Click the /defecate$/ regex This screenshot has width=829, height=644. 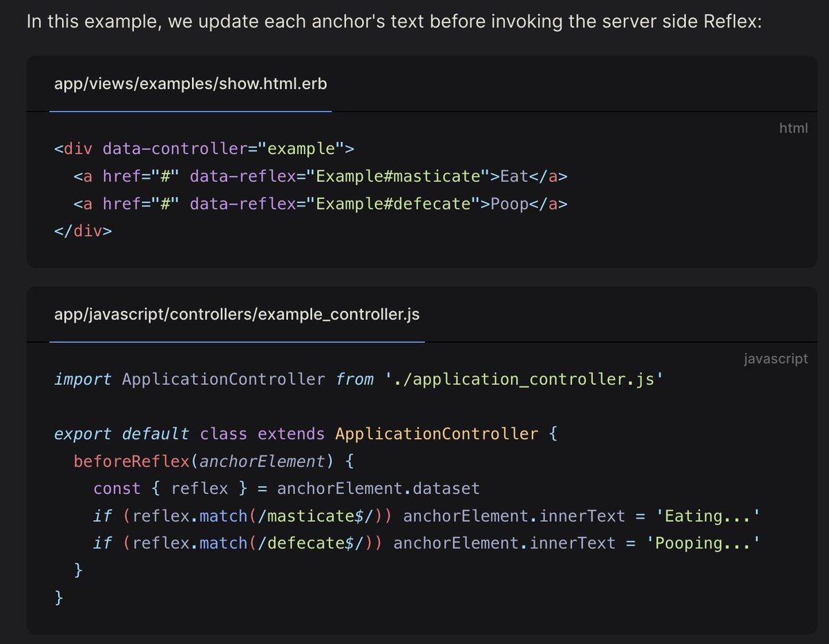tap(311, 543)
